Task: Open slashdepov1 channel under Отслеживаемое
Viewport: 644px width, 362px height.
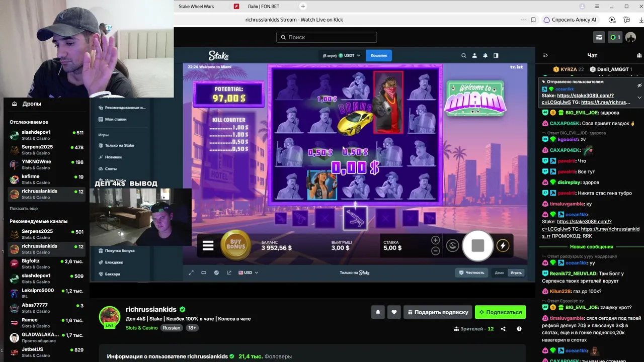Action: coord(46,135)
